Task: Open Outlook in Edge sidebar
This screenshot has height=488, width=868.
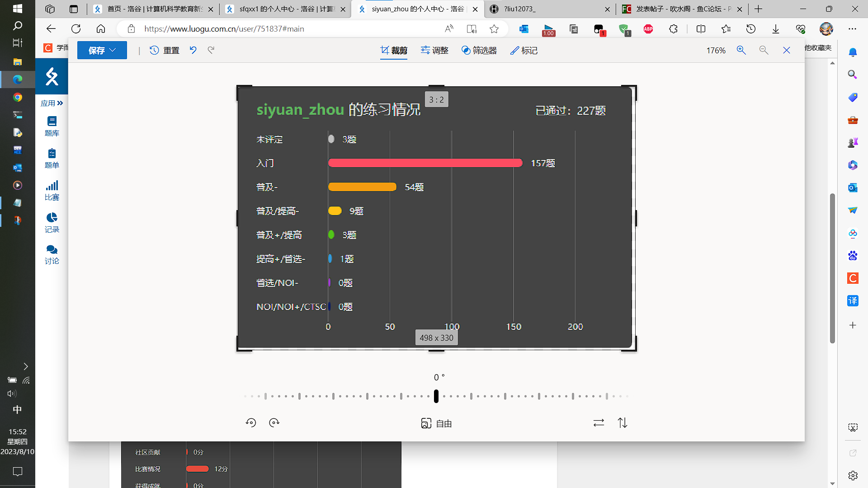Action: (853, 188)
